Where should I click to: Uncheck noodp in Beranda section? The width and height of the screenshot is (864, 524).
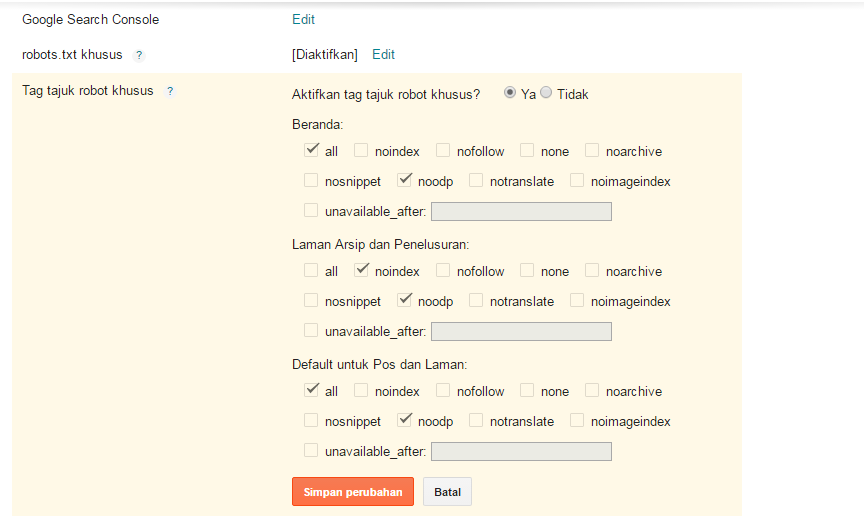[x=404, y=180]
